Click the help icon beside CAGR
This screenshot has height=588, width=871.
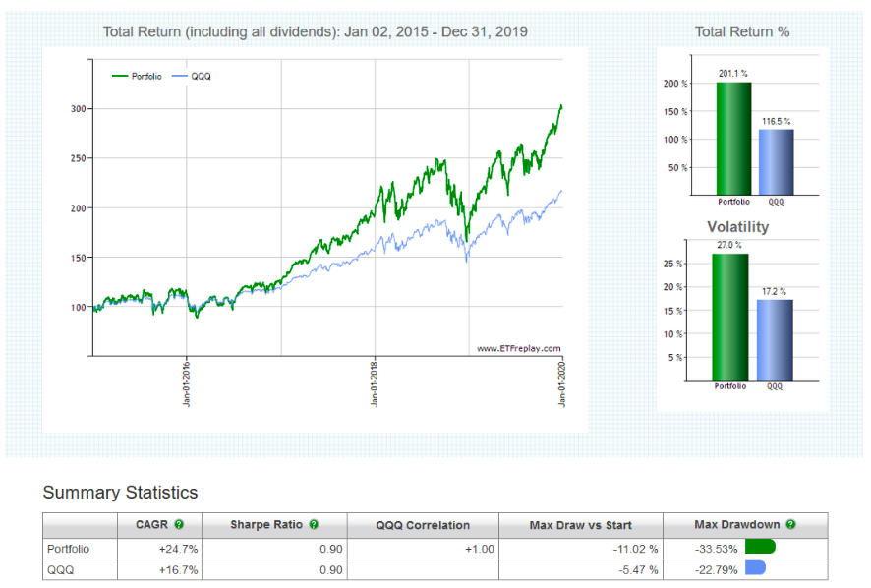179,525
